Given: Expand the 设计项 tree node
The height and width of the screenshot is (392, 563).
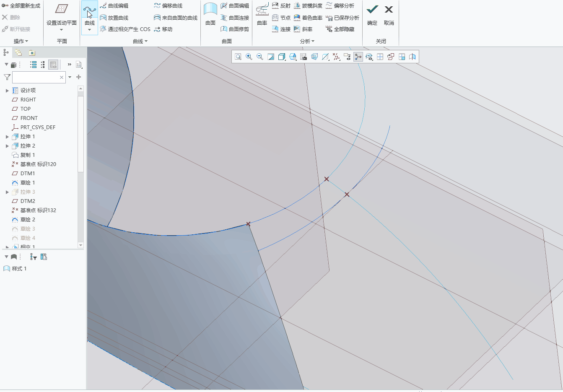Looking at the screenshot, I should coord(7,91).
